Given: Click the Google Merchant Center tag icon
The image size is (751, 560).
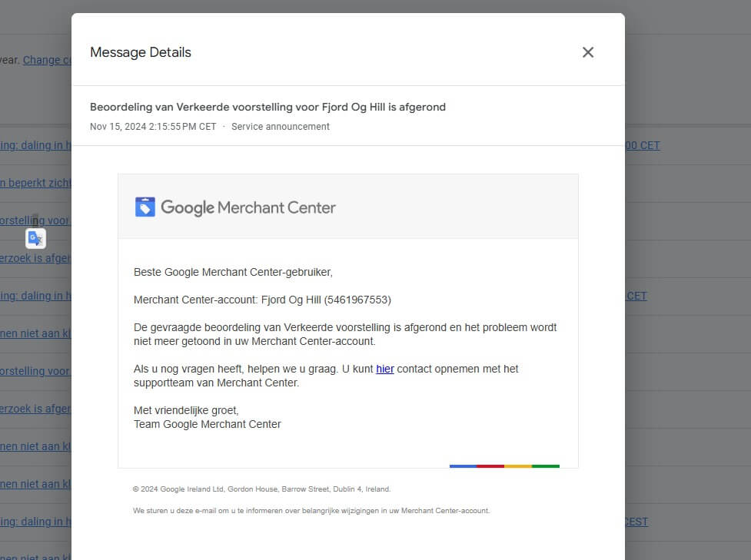Looking at the screenshot, I should (x=145, y=207).
